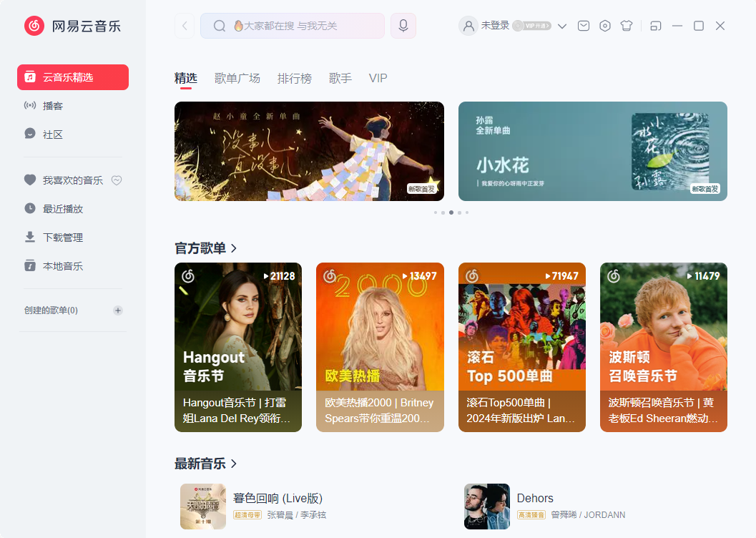Open the 没事儿真没事儿 banner
This screenshot has height=538, width=756.
[309, 152]
